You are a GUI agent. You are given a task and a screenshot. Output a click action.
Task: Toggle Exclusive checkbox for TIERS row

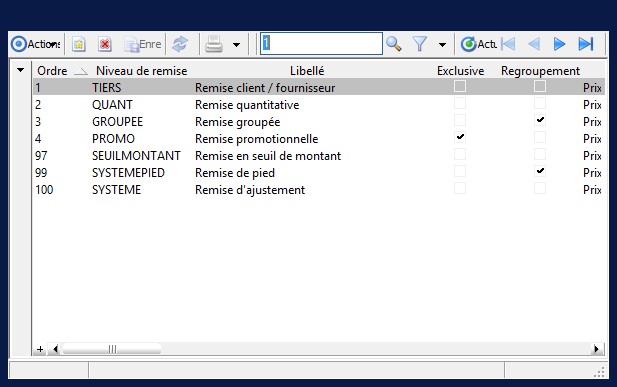pos(460,86)
